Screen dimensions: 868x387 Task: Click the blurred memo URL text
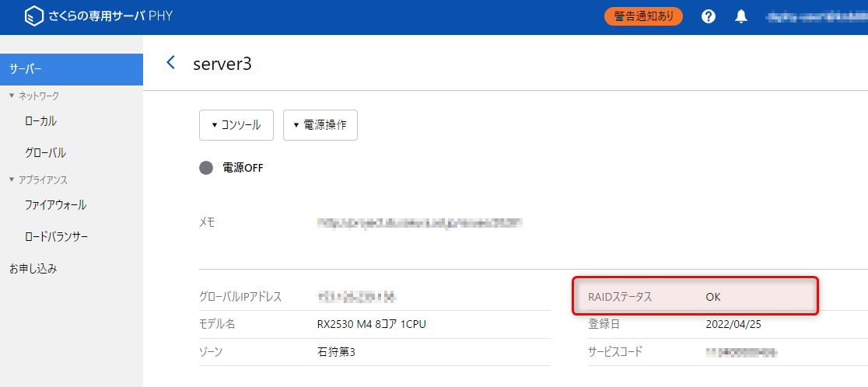click(418, 222)
